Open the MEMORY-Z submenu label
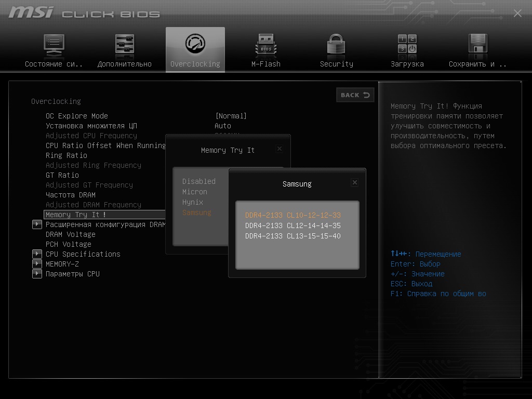Viewport: 532px width, 399px height. [x=62, y=264]
